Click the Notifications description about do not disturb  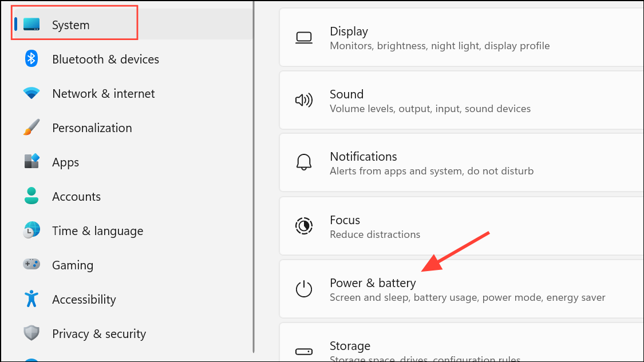pyautogui.click(x=431, y=171)
